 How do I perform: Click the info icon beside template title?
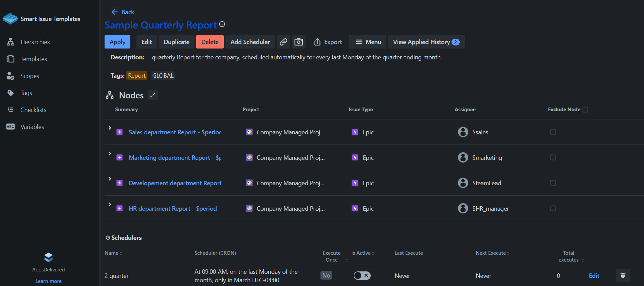pos(222,24)
